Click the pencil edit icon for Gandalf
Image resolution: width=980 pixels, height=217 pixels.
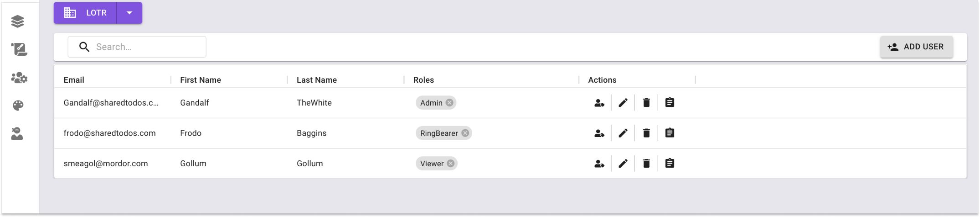(623, 103)
